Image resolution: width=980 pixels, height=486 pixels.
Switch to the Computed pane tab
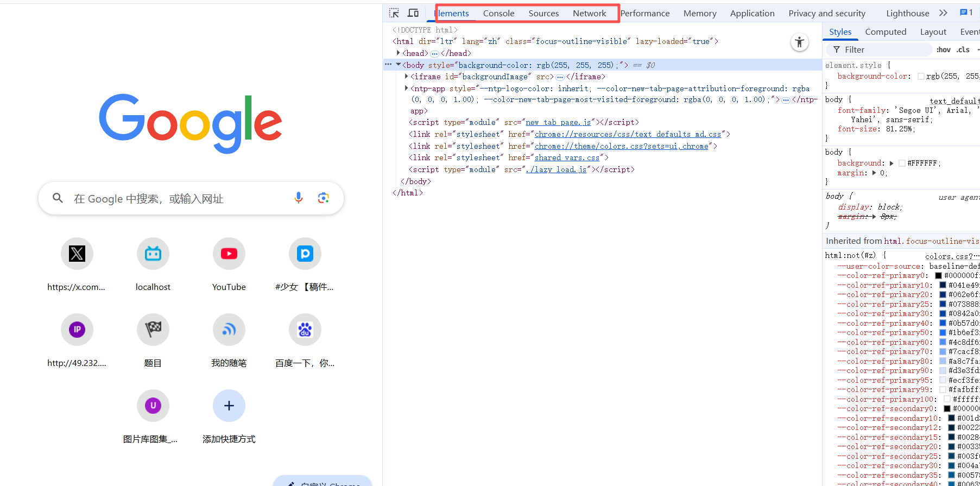point(886,31)
